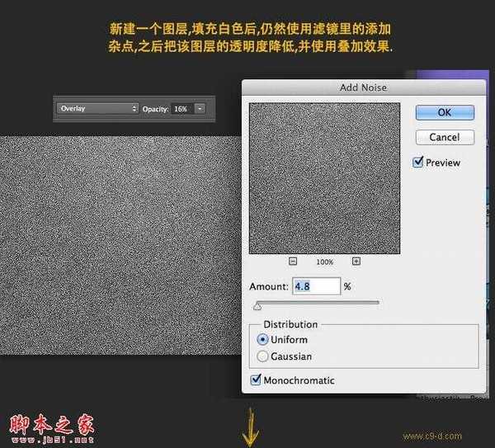
Task: Open the Overlay blend mode dropdown
Action: coord(97,109)
